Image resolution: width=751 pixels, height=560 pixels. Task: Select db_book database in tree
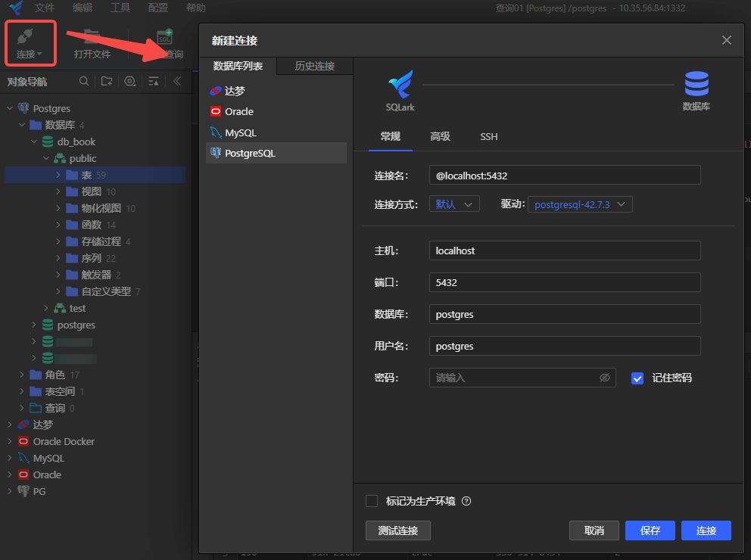76,142
